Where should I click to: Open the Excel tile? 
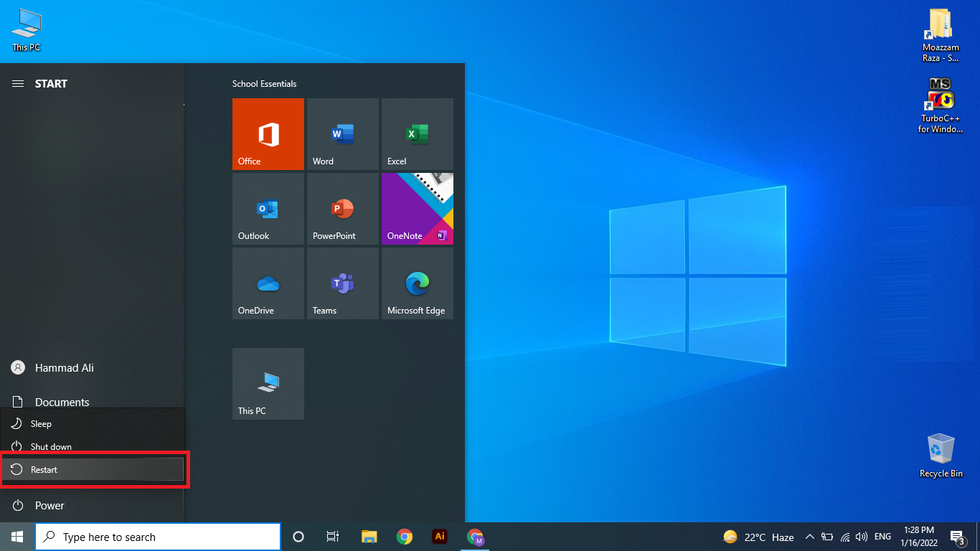[x=418, y=134]
